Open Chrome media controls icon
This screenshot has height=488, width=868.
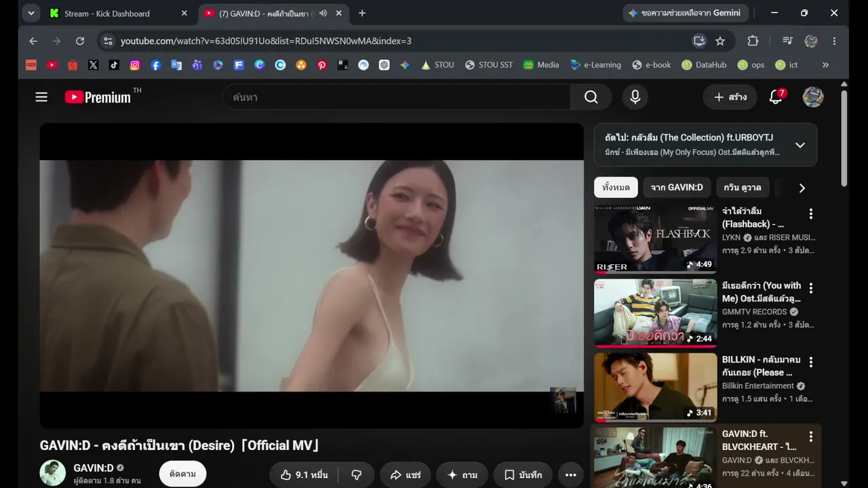pos(787,41)
